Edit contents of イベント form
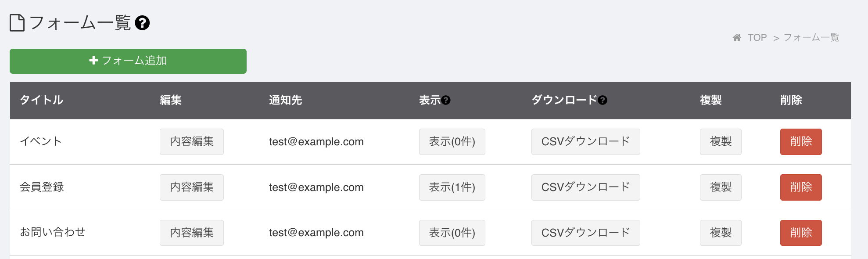The width and height of the screenshot is (868, 259). point(192,142)
